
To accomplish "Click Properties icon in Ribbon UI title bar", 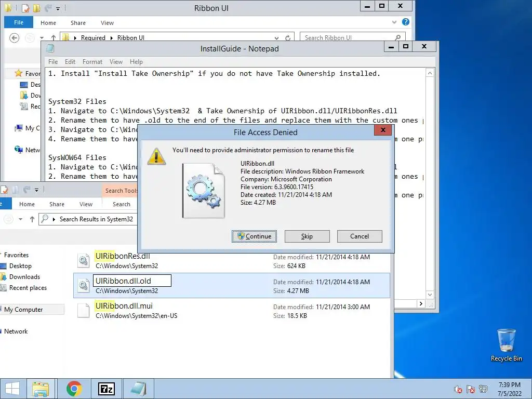I will click(x=25, y=8).
